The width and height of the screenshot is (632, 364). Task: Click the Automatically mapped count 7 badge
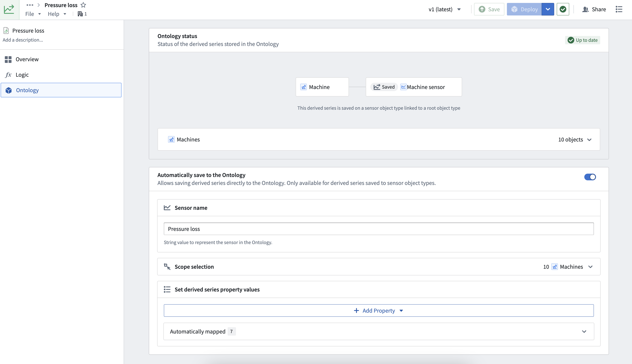click(232, 331)
